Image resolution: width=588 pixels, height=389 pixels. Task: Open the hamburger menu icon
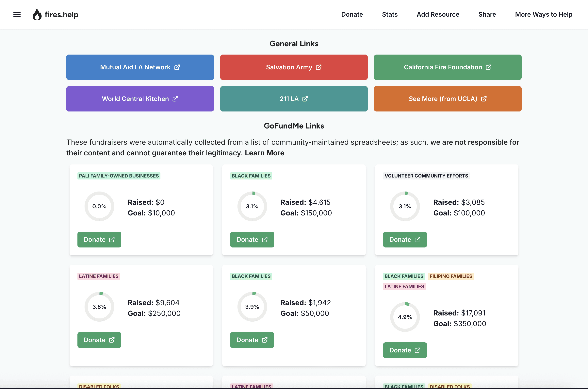17,14
